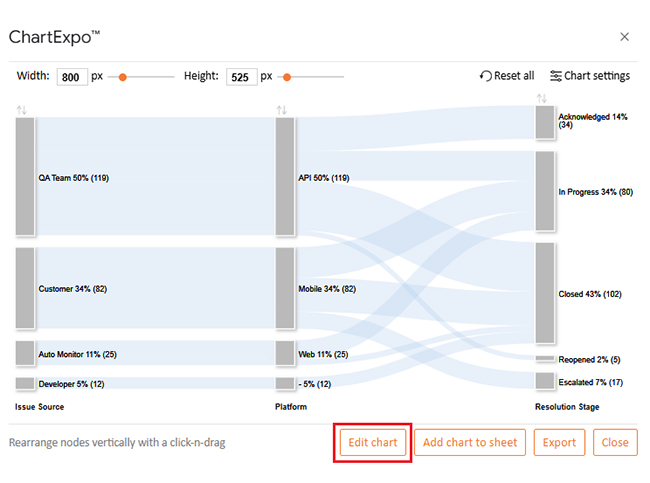Image resolution: width=650 pixels, height=483 pixels.
Task: Select the Auto Monitor node bar
Action: click(x=25, y=353)
